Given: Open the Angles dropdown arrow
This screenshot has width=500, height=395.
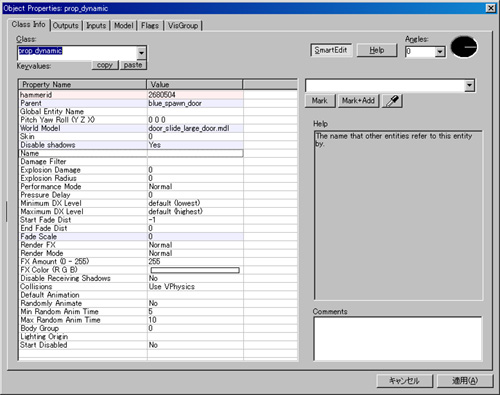Looking at the screenshot, I should [x=440, y=52].
